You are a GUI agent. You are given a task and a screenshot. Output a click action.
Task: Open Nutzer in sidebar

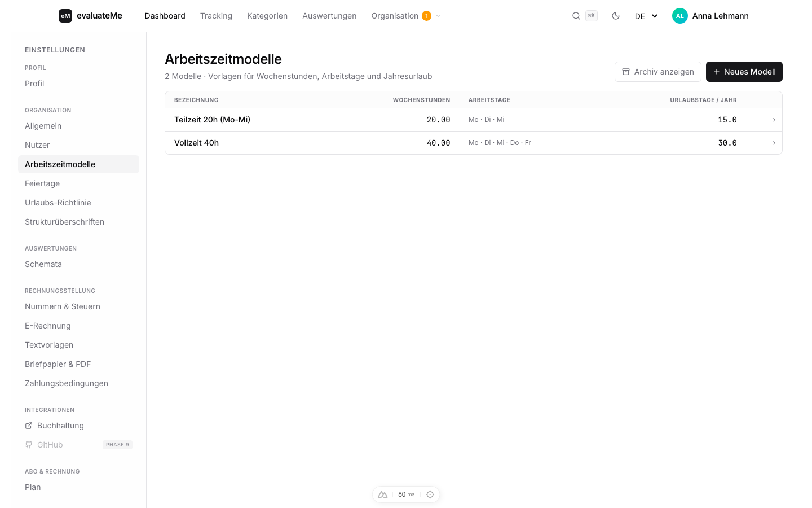coord(78,145)
